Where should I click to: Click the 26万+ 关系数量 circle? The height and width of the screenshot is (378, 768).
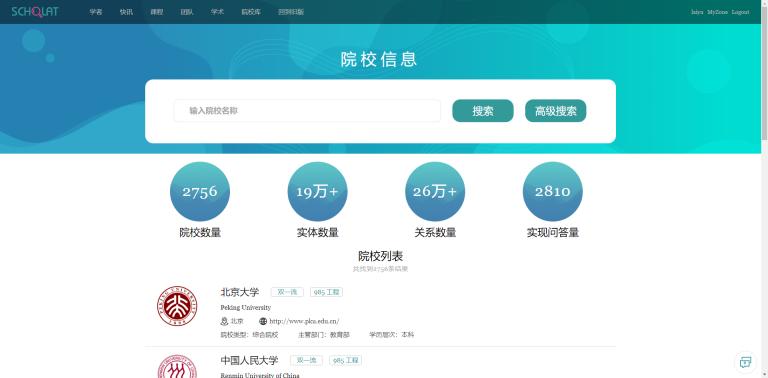tap(435, 191)
